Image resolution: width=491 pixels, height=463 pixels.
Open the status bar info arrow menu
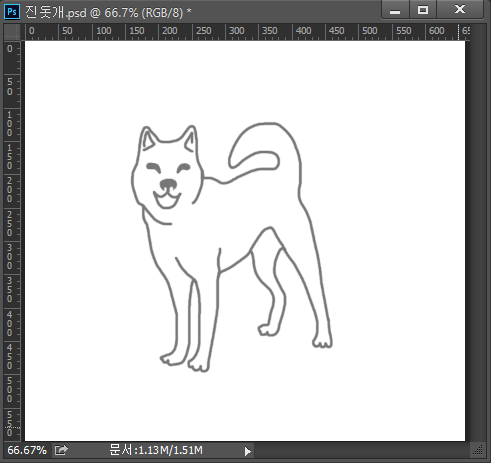pyautogui.click(x=247, y=451)
